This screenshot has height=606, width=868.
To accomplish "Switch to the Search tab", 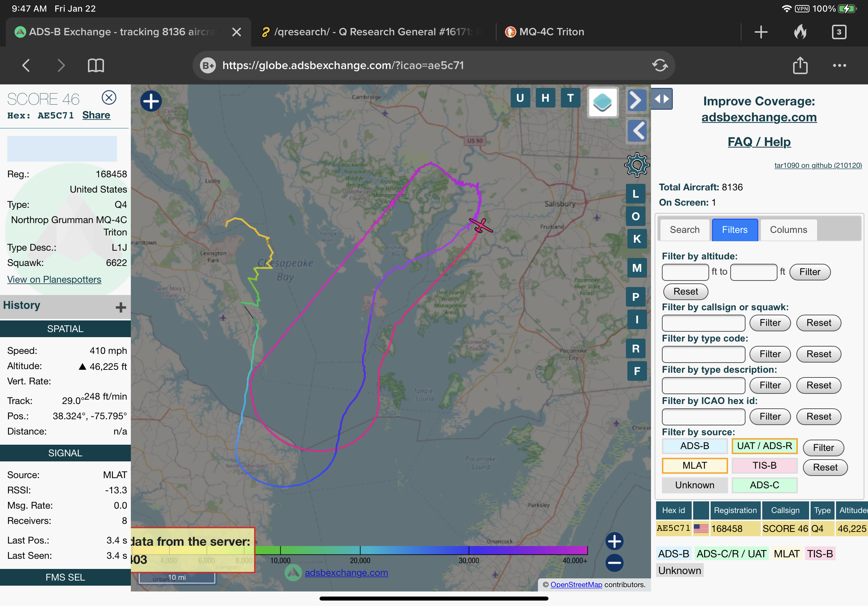I will (x=685, y=230).
